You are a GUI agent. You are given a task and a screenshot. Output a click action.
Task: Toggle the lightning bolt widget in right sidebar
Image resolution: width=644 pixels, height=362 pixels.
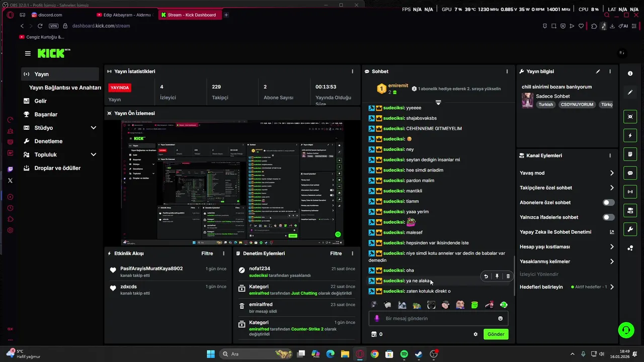[630, 136]
